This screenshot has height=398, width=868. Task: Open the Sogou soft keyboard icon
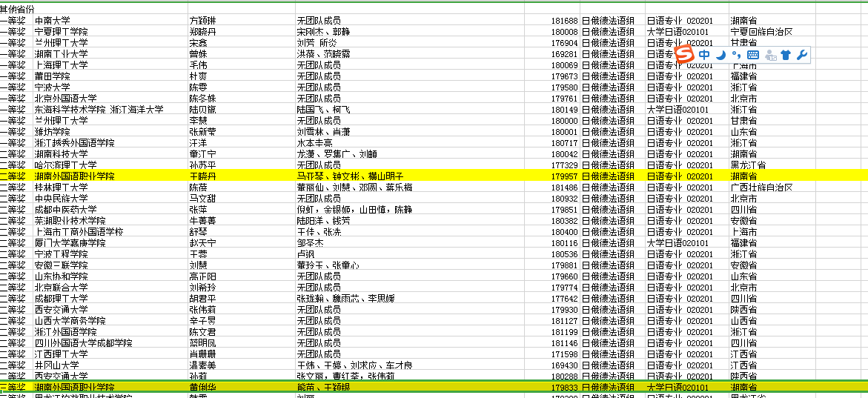coord(753,55)
